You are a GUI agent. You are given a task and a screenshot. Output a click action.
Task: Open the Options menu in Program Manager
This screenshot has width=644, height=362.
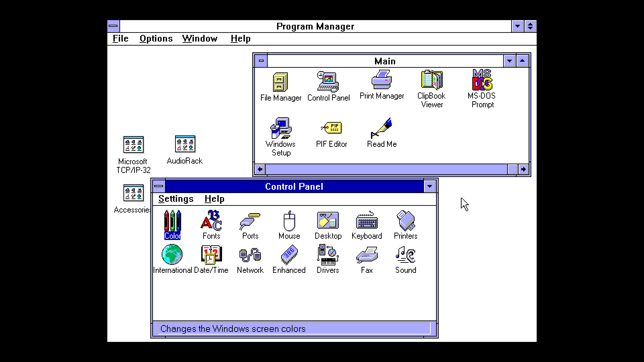[x=156, y=39]
